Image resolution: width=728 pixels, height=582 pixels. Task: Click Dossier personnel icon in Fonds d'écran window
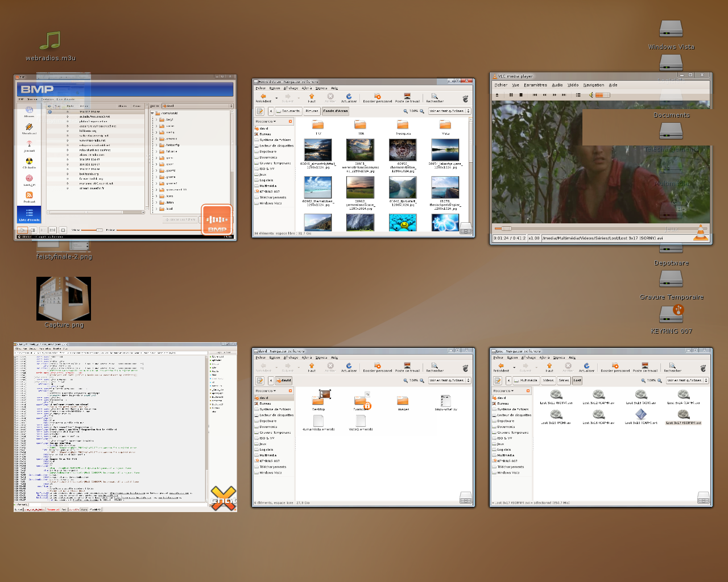click(x=377, y=97)
